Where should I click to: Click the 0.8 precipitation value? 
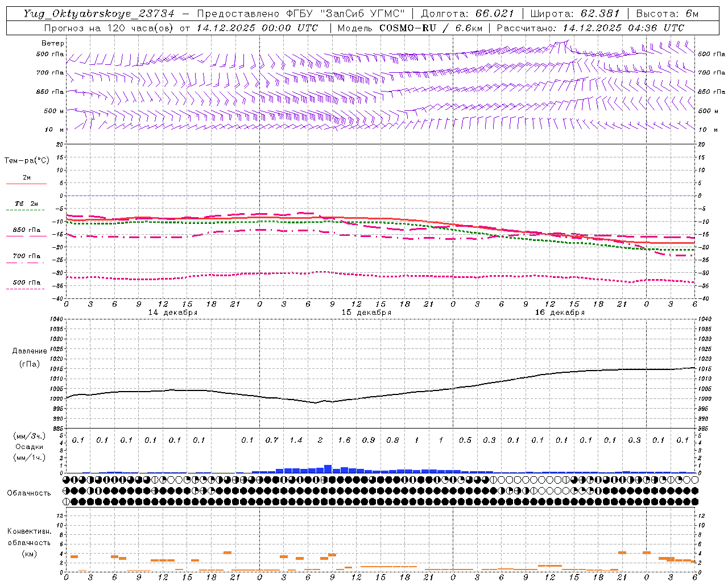click(392, 440)
